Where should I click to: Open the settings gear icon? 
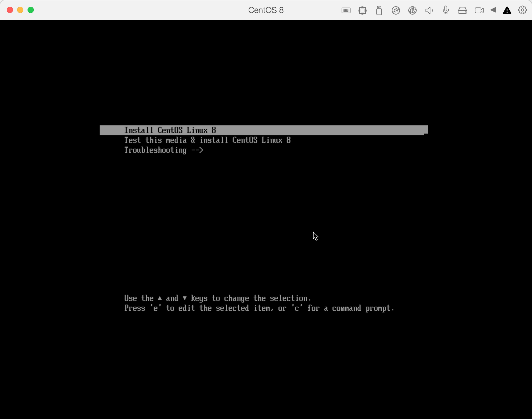pyautogui.click(x=522, y=10)
